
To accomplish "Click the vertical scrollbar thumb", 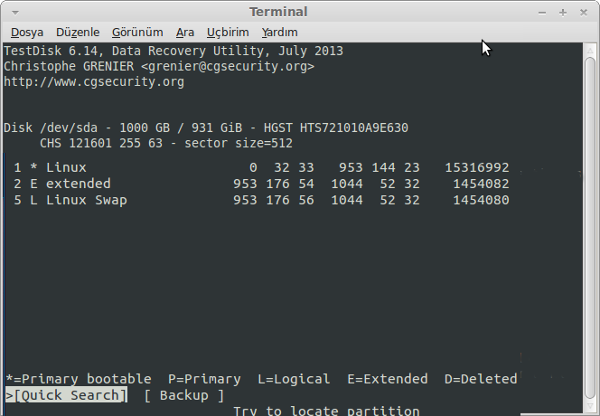I will coord(590,228).
